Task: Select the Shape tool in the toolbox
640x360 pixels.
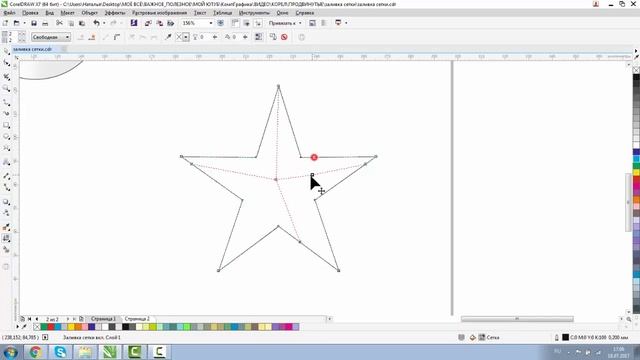Action: click(6, 63)
